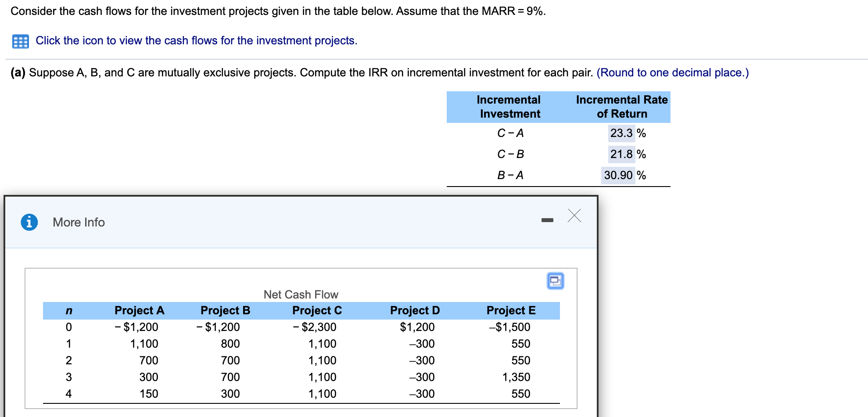Image resolution: width=868 pixels, height=417 pixels.
Task: Click the highlighted icon above the Net Cash Flow table
Action: point(556,281)
